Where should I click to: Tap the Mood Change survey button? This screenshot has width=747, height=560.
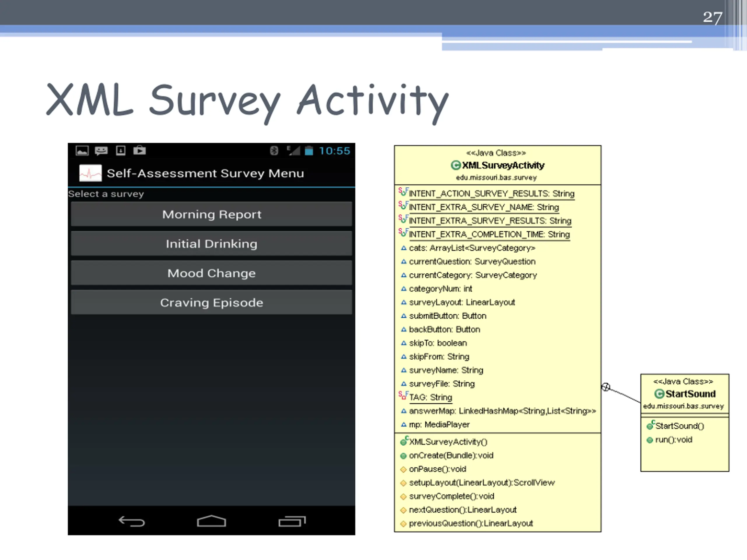tap(211, 273)
